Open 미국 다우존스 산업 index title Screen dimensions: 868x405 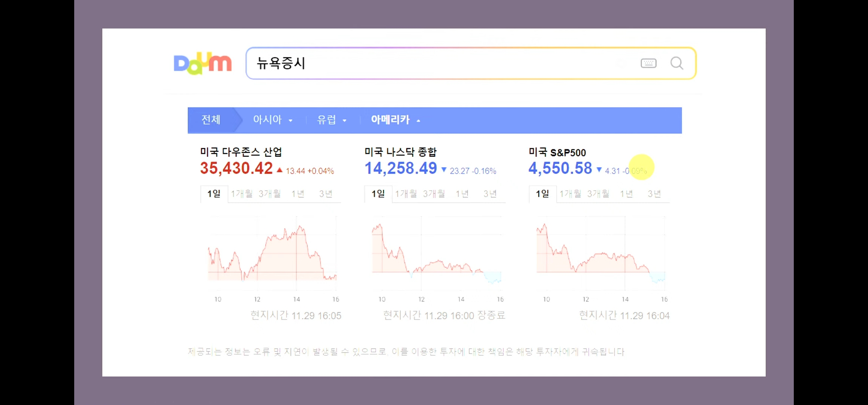pyautogui.click(x=241, y=152)
